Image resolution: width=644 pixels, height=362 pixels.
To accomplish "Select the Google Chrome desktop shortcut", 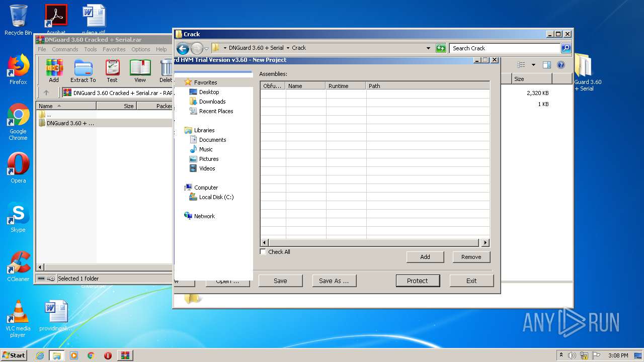I will 18,122.
